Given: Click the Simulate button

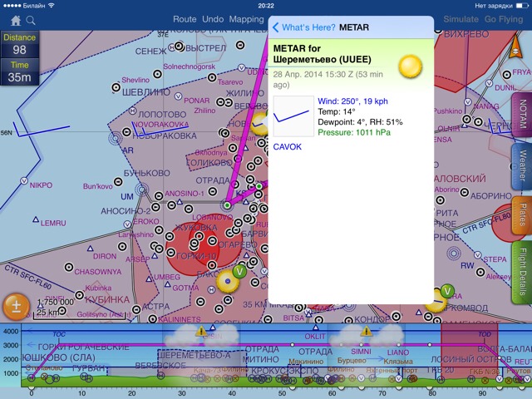Looking at the screenshot, I should click(x=461, y=19).
